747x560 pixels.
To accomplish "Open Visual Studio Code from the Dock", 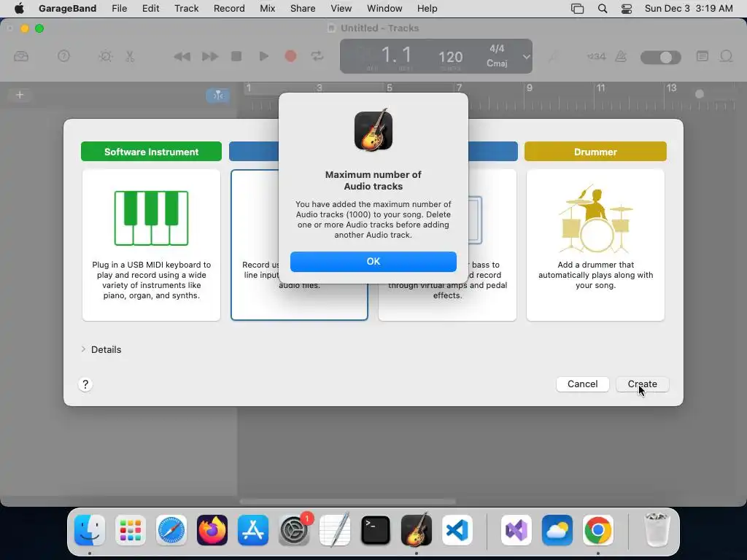I will click(457, 530).
